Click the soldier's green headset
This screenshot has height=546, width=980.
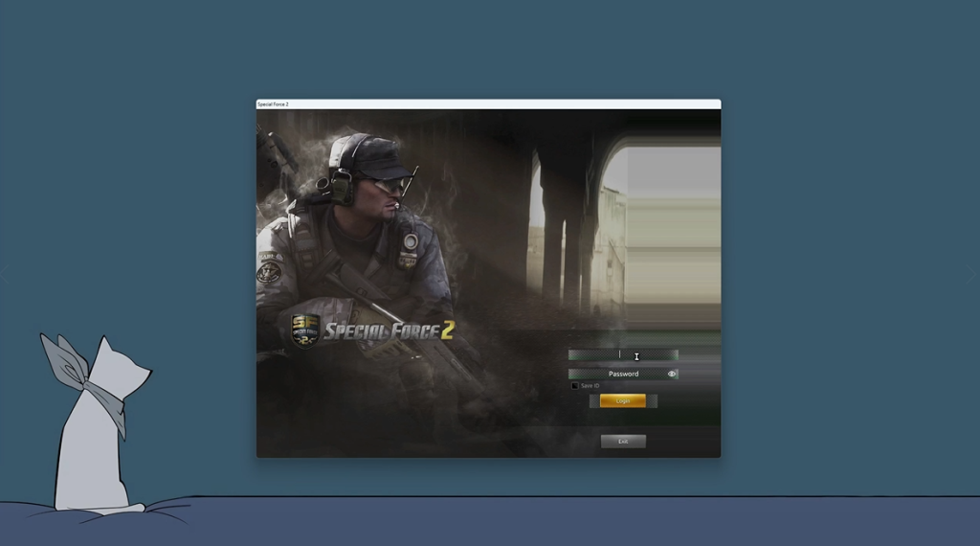point(342,186)
